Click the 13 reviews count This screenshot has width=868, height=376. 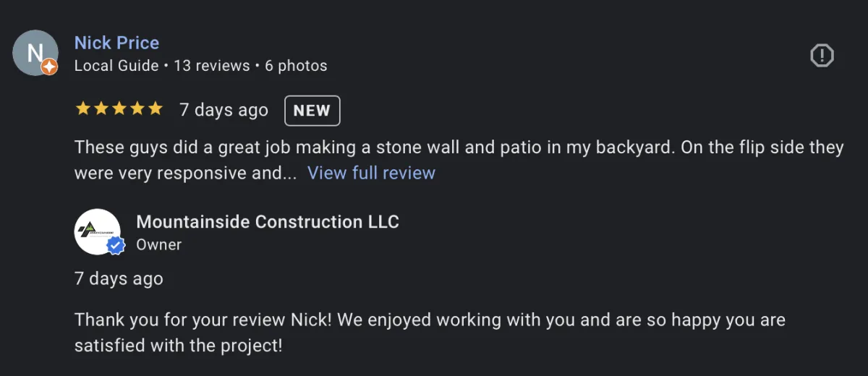pyautogui.click(x=211, y=66)
